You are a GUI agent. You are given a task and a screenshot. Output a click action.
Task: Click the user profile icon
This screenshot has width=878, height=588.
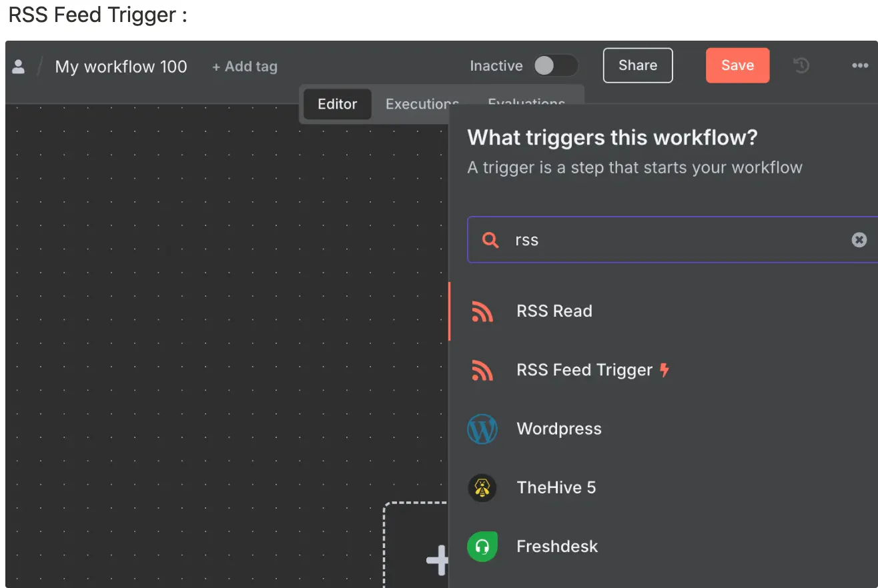click(x=19, y=66)
